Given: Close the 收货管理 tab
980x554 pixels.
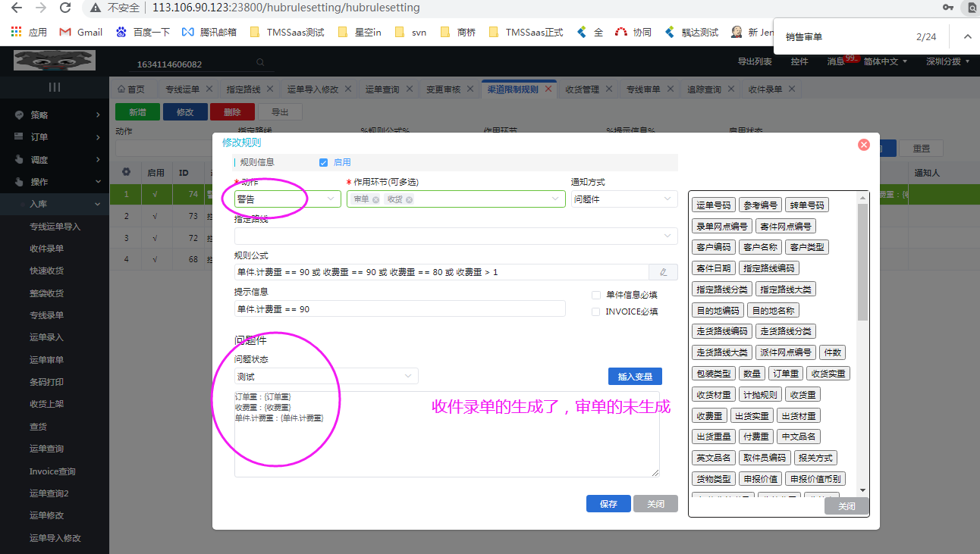Looking at the screenshot, I should click(x=609, y=89).
